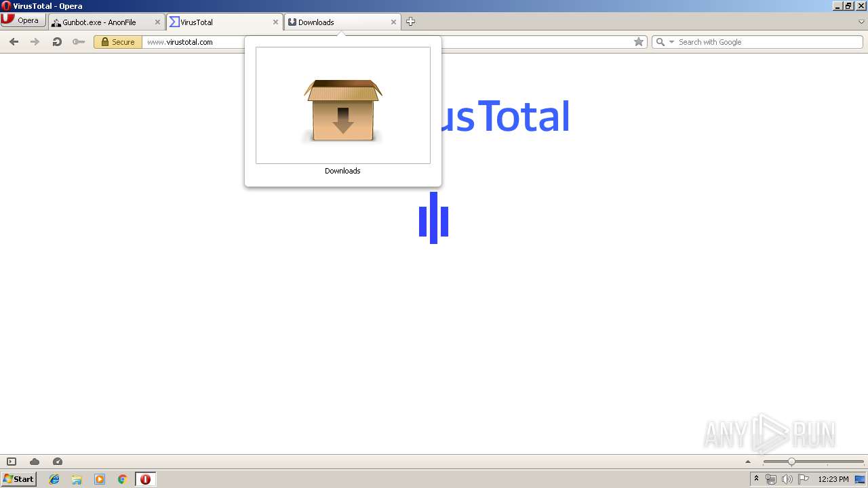Reload the current page
Image resolution: width=868 pixels, height=488 pixels.
coord(57,42)
